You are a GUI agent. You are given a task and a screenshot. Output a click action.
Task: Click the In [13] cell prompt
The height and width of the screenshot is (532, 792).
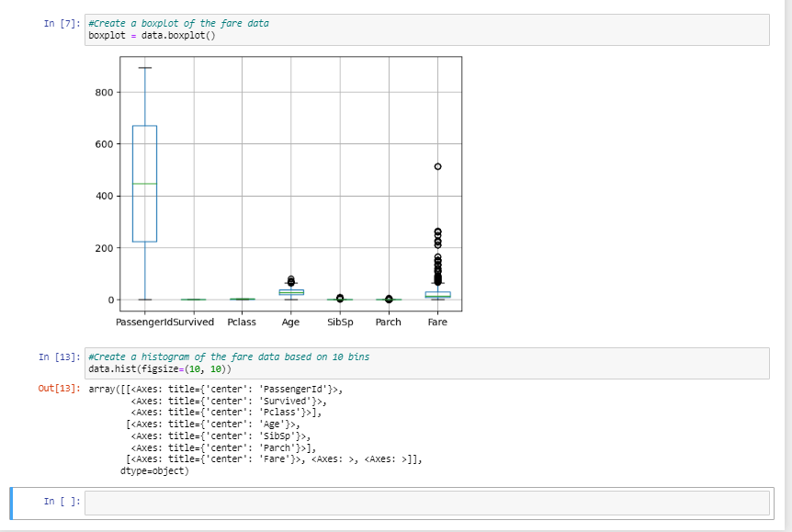coord(58,357)
